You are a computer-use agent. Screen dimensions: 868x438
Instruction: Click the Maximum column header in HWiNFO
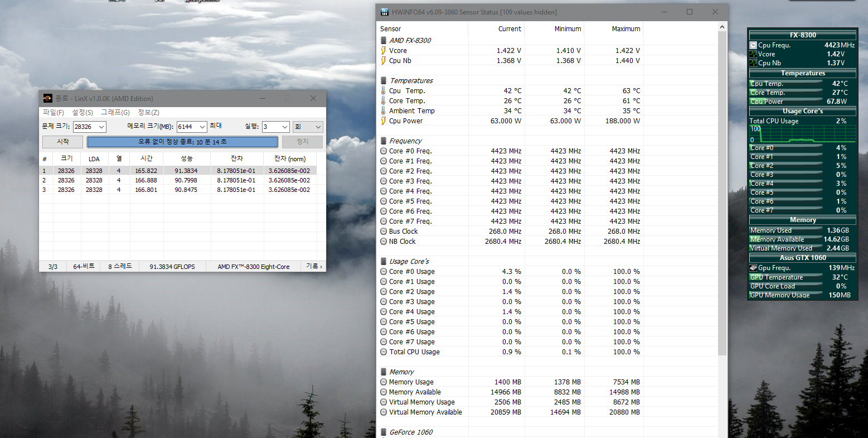[625, 28]
